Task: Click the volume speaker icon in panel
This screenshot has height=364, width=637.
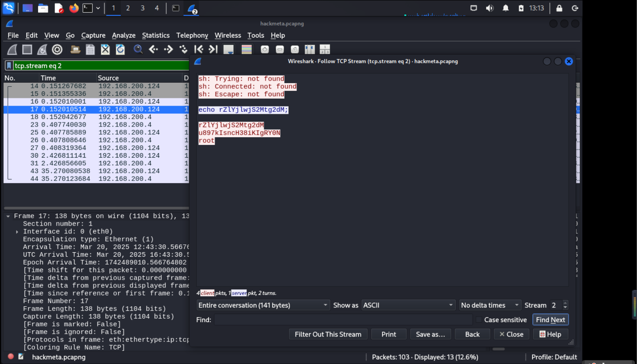Action: pos(490,8)
